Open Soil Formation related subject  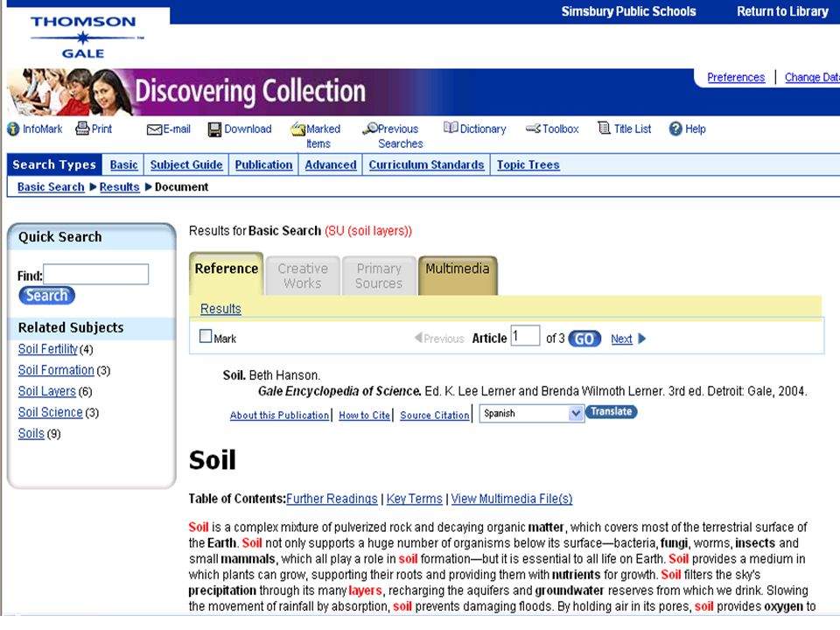coord(56,370)
